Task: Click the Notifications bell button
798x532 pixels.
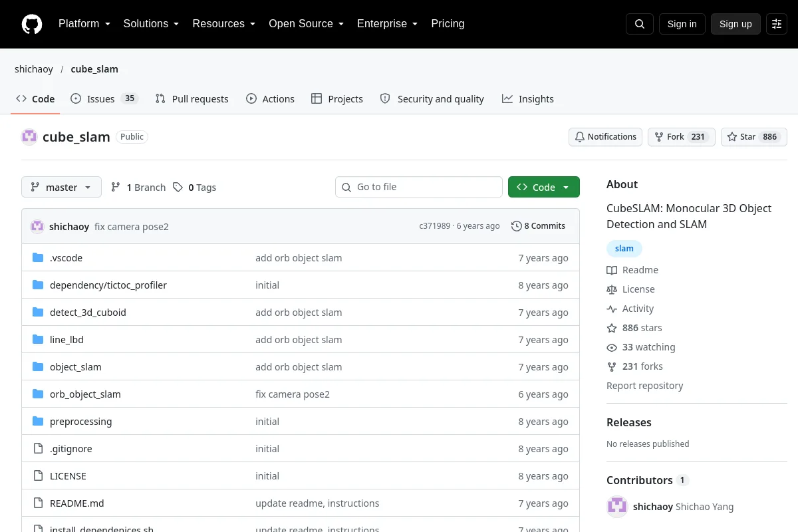Action: coord(605,137)
